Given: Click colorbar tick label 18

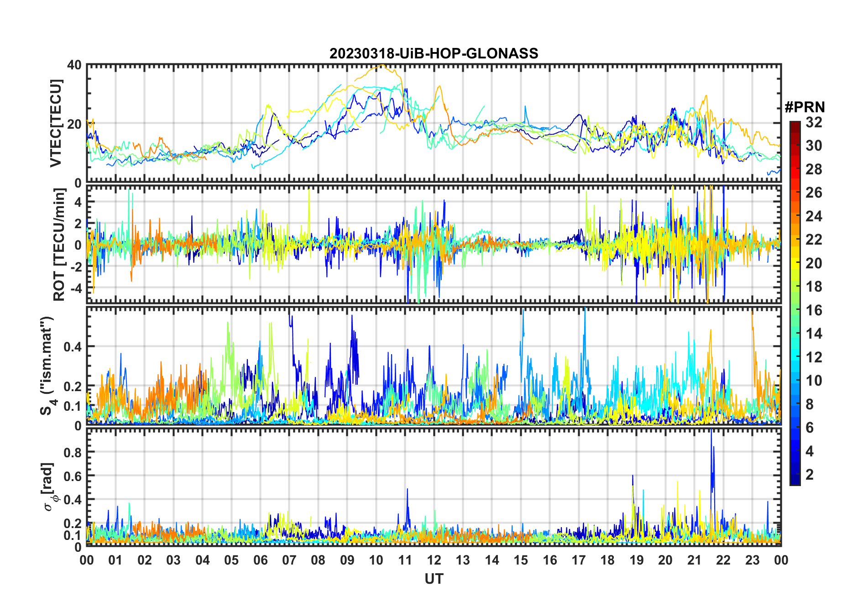Looking at the screenshot, I should [x=814, y=287].
